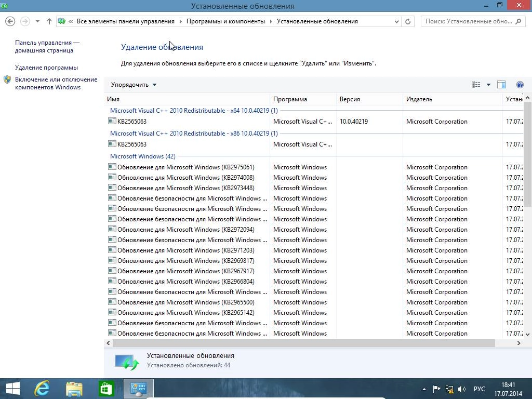Click the change view icon
The image size is (532, 399).
[x=476, y=85]
